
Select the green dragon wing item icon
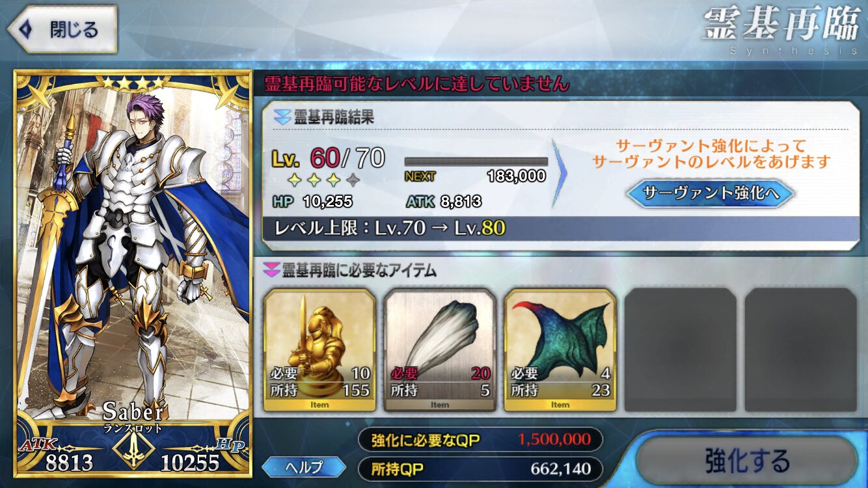point(560,350)
